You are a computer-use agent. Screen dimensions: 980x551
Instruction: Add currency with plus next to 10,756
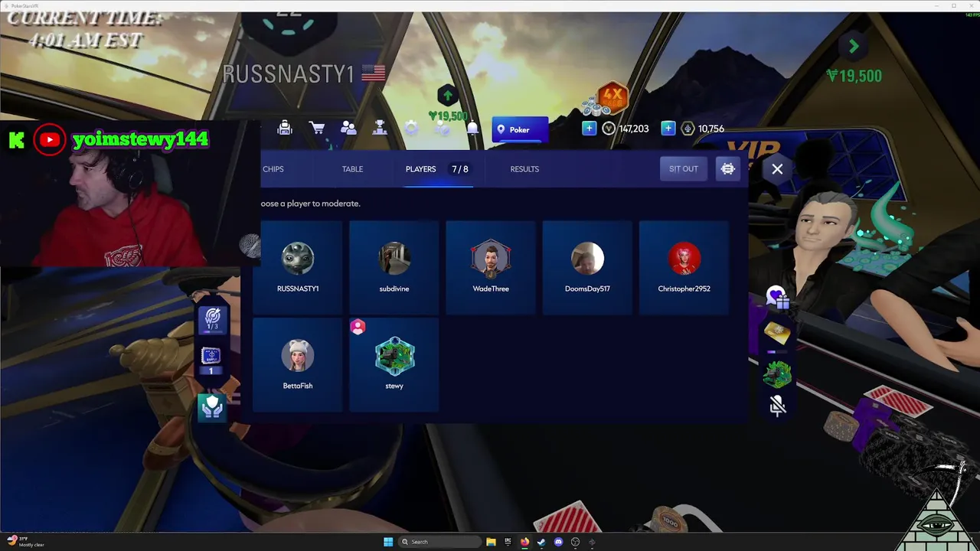point(668,129)
